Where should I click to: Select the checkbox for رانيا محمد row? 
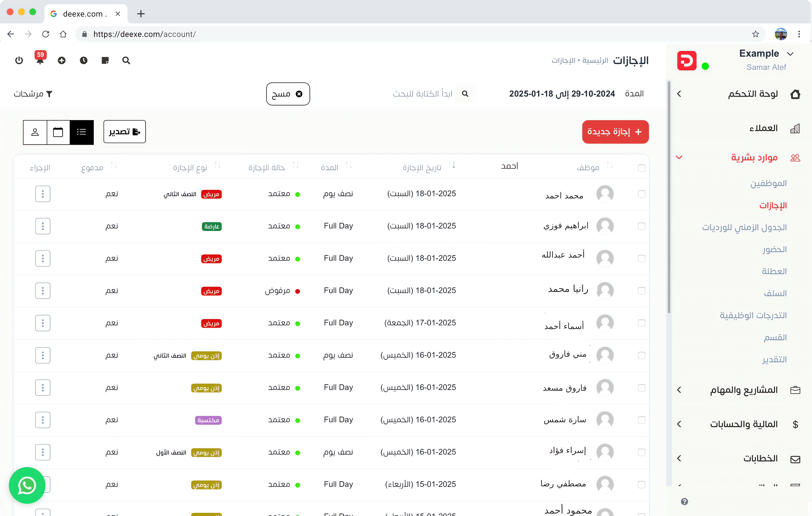pos(641,291)
